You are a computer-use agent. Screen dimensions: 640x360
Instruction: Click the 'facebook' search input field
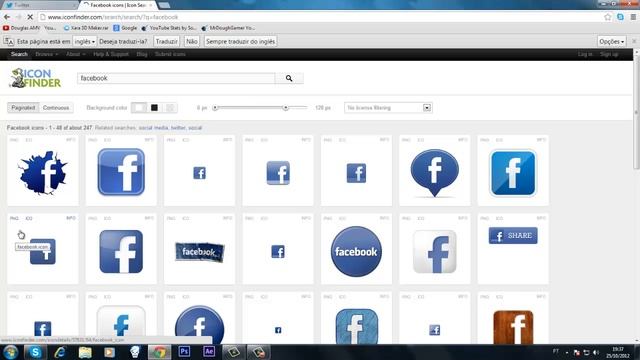point(176,78)
